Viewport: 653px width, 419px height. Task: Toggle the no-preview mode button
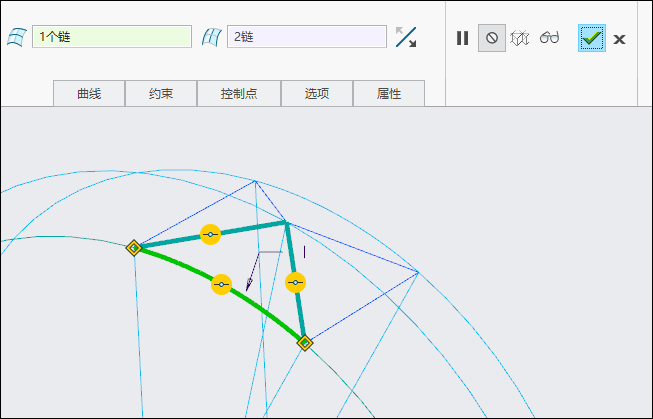492,38
